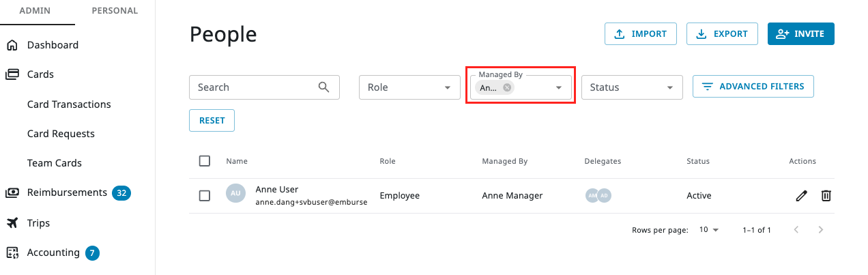Screen dimensions: 868x275
Task: Click the magnifier icon in Search box
Action: pyautogui.click(x=324, y=87)
